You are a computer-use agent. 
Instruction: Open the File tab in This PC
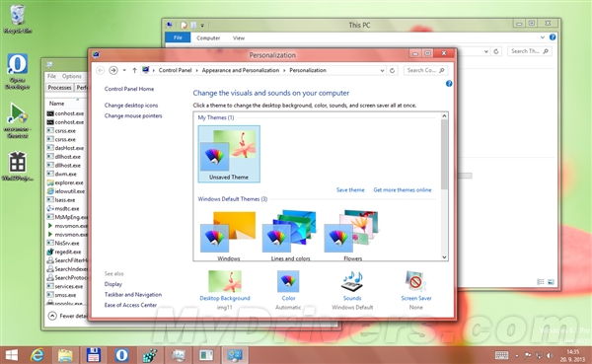pos(178,37)
